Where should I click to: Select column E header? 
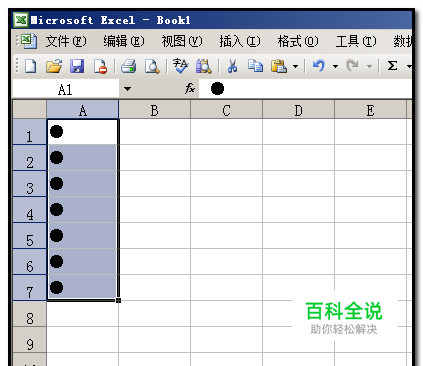370,110
